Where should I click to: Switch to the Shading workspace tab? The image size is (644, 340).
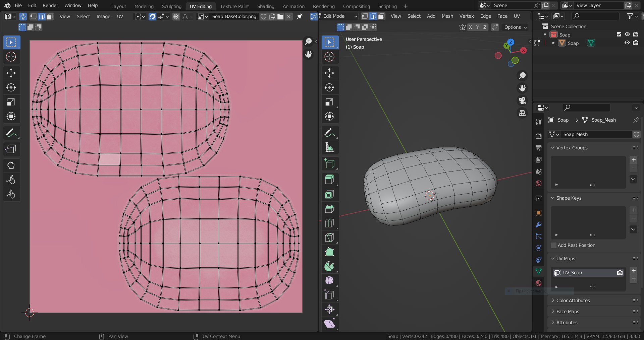point(266,6)
